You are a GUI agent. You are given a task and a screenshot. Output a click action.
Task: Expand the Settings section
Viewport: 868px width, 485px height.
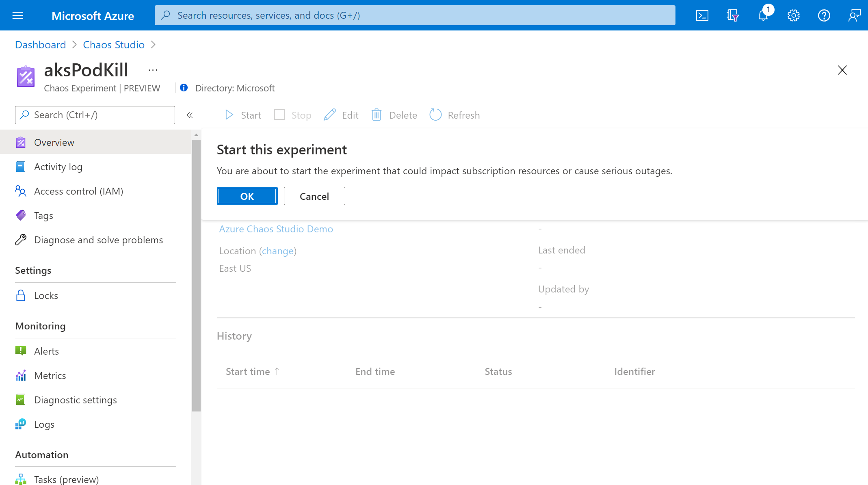pyautogui.click(x=33, y=270)
